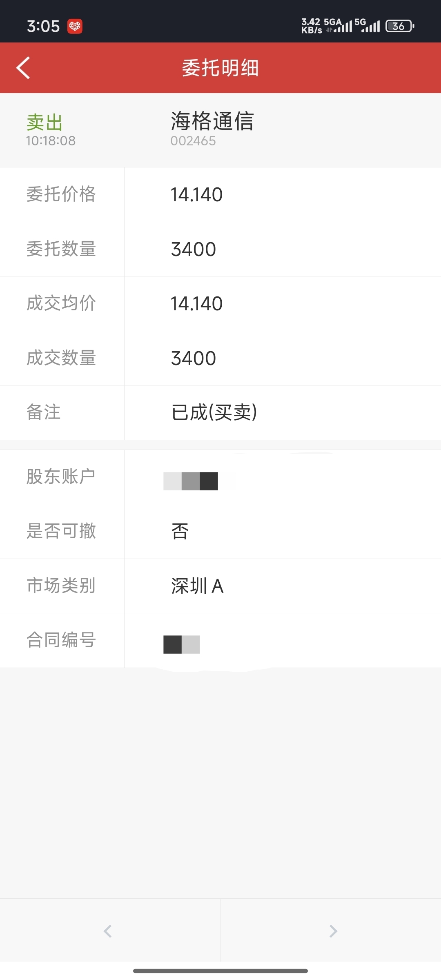The height and width of the screenshot is (980, 441).
Task: Tap the blurred 股东账户 value
Action: [191, 481]
